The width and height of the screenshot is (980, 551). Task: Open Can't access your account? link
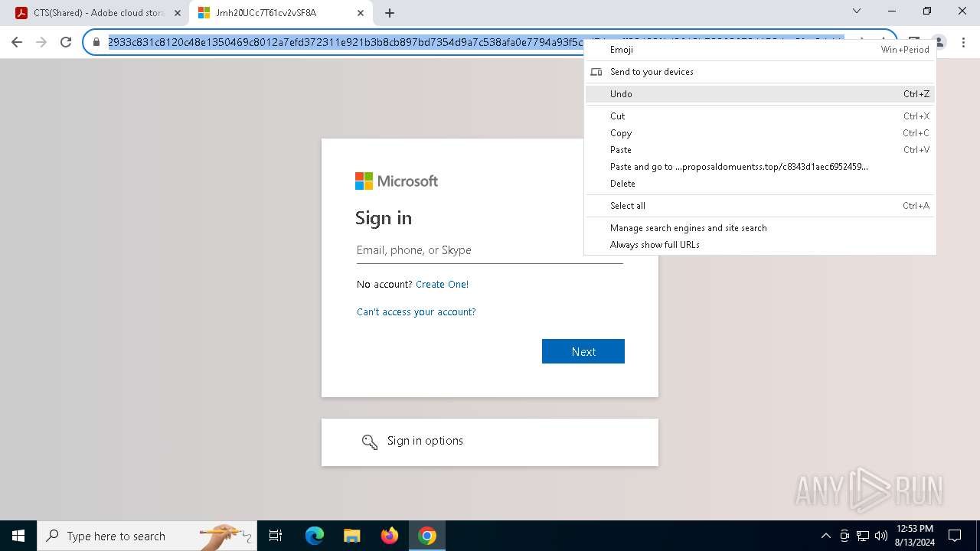tap(416, 312)
